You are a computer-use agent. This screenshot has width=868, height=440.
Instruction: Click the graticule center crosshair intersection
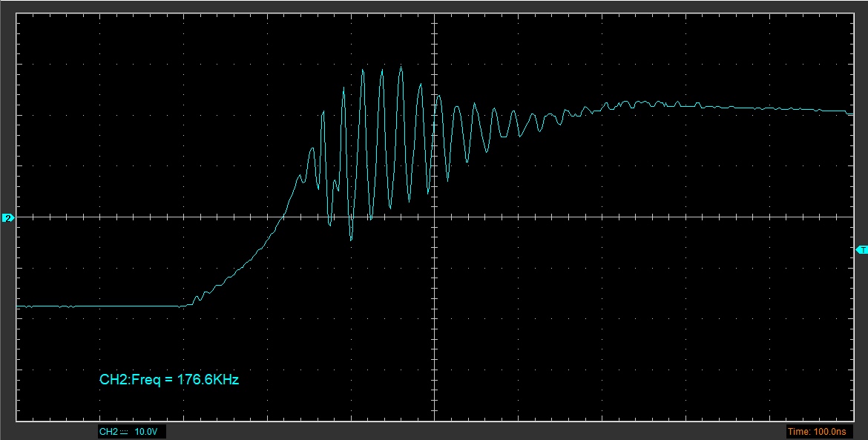[434, 217]
